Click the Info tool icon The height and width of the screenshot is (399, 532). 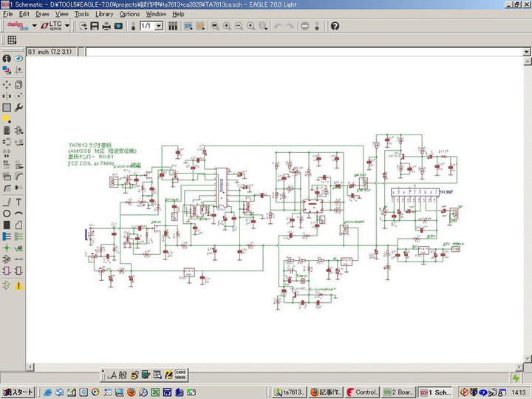[x=7, y=58]
